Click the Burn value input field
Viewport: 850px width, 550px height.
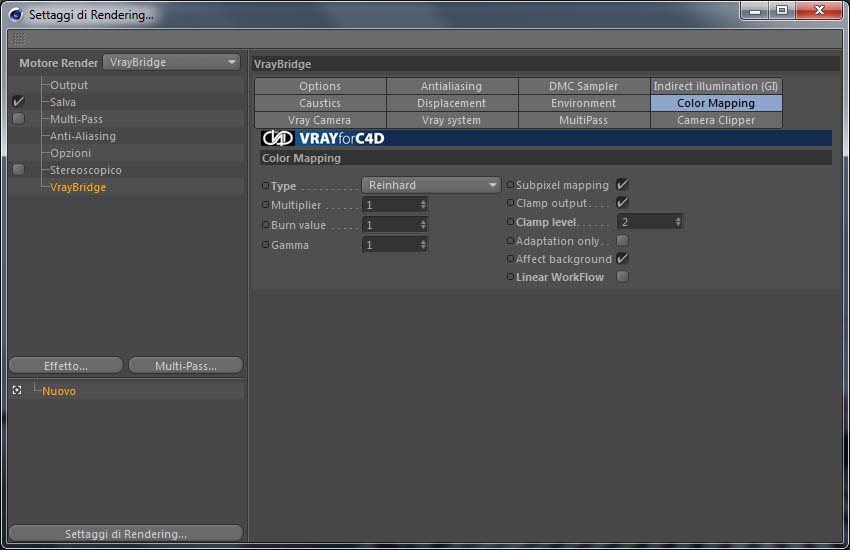(395, 225)
